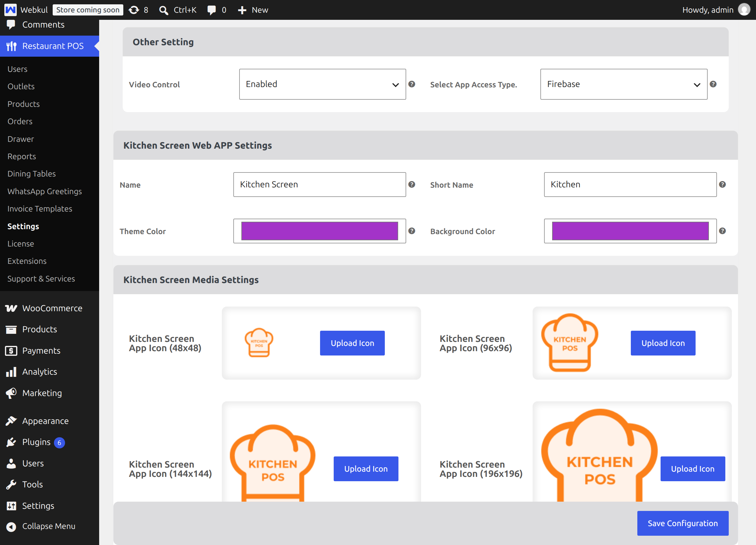The width and height of the screenshot is (756, 545).
Task: Click help icon beside Short Name field
Action: [722, 184]
